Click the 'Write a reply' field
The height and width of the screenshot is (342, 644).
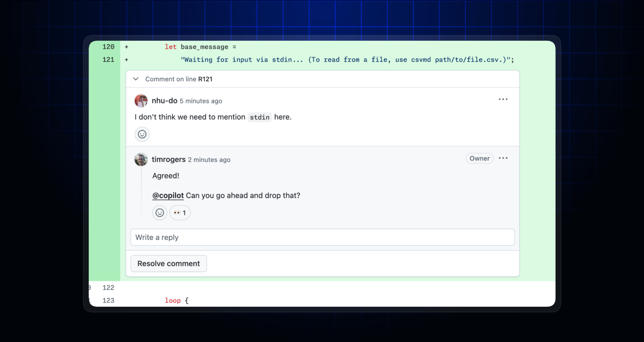(x=322, y=237)
